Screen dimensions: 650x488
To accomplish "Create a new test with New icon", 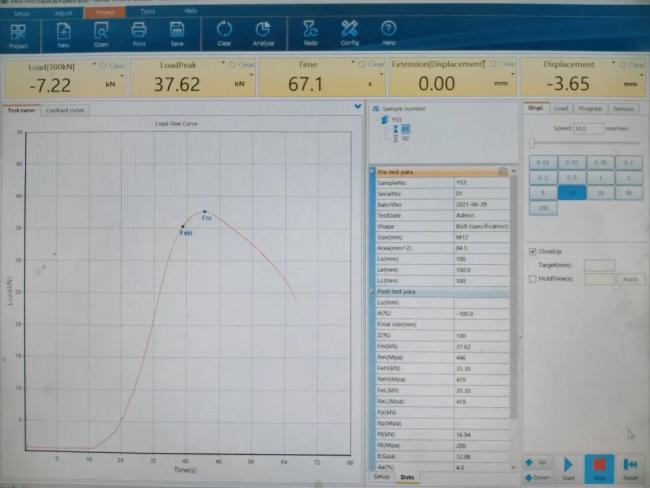I will pos(63,35).
